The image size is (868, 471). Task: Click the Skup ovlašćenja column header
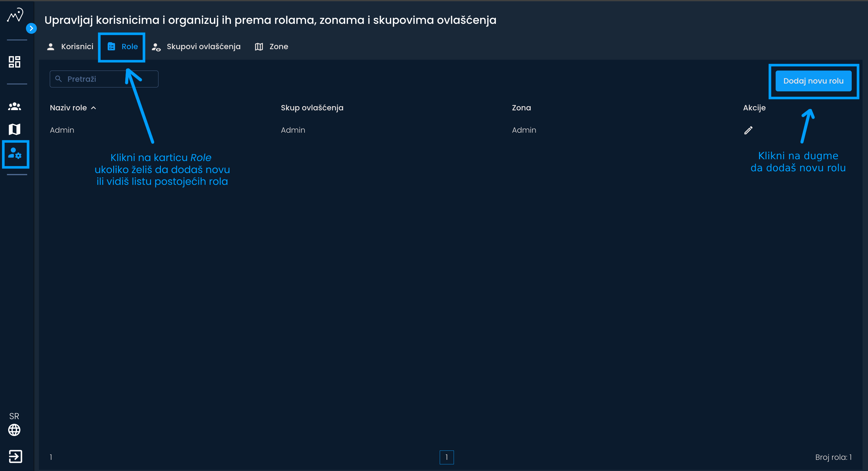(x=312, y=108)
